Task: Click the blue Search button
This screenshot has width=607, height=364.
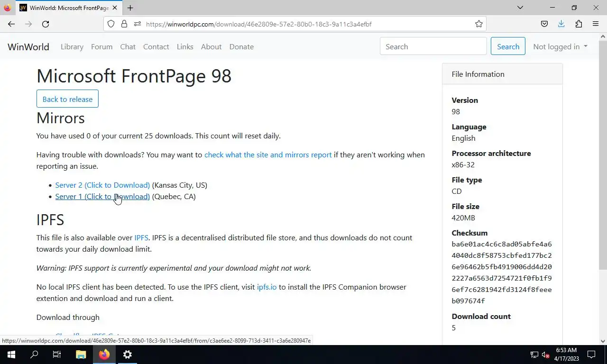Action: 508,46
